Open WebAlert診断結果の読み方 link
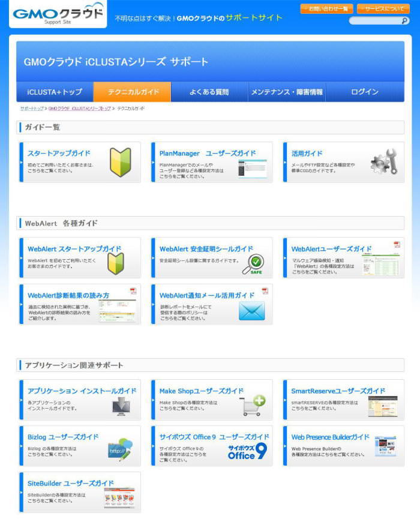The width and height of the screenshot is (420, 525). tap(68, 296)
